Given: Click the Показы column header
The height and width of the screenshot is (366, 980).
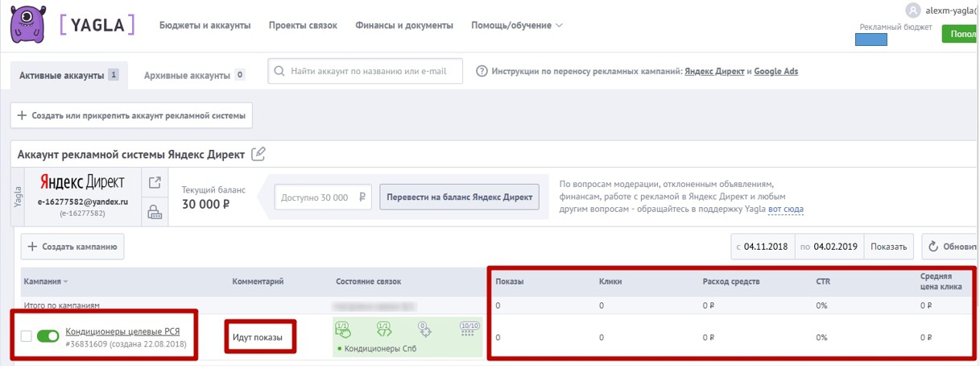Looking at the screenshot, I should point(510,281).
